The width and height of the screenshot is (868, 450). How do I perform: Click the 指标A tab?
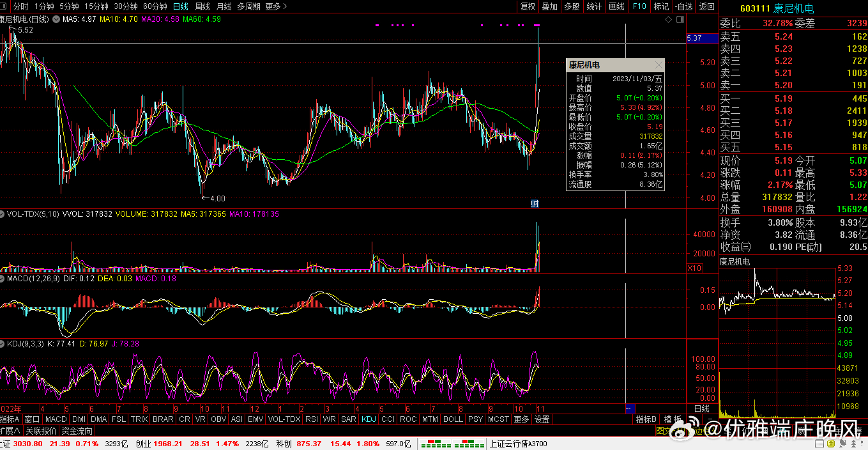(11, 419)
